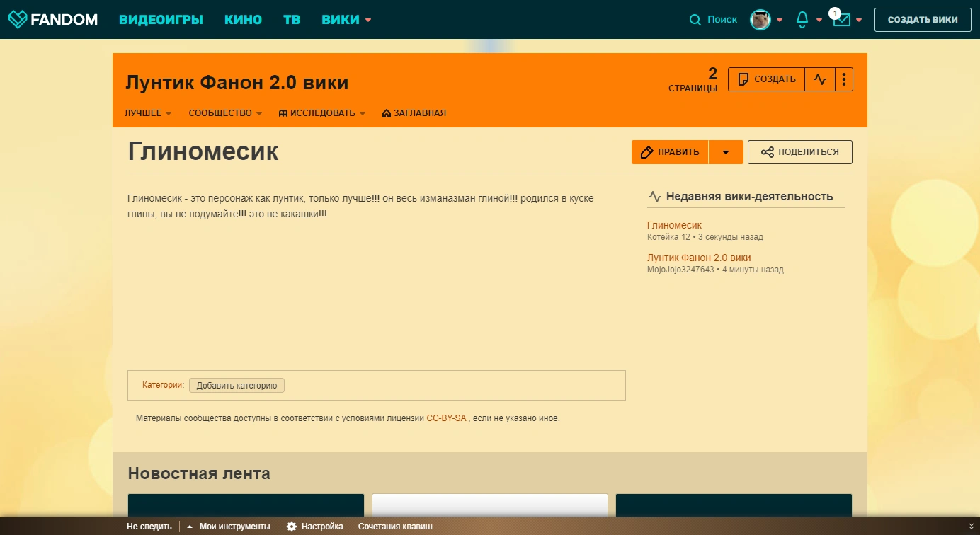Image resolution: width=980 pixels, height=535 pixels.
Task: Open Глиномесик in recent wiki activity
Action: point(674,225)
